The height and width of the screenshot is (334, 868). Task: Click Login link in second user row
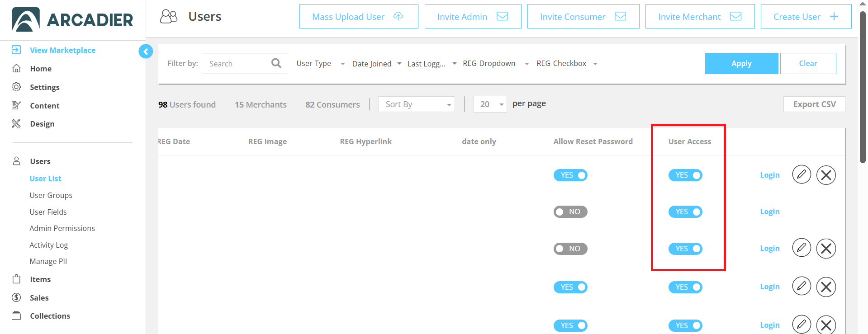(769, 212)
